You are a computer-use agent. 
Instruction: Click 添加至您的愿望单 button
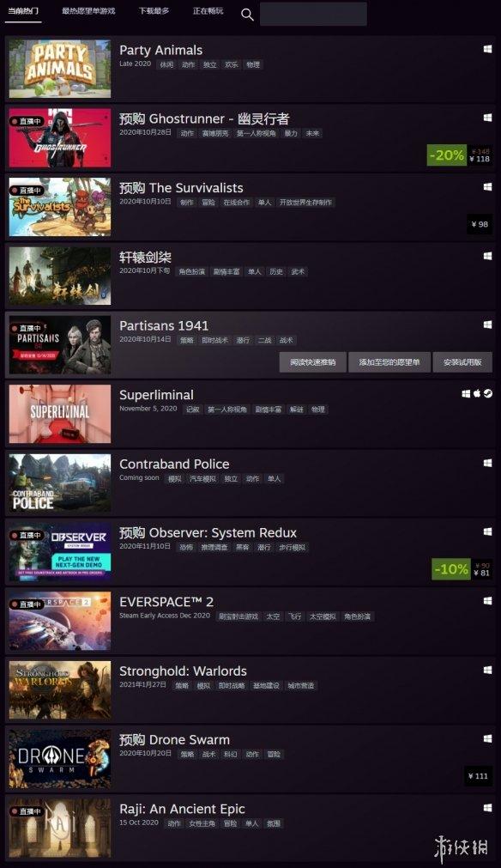[x=389, y=362]
